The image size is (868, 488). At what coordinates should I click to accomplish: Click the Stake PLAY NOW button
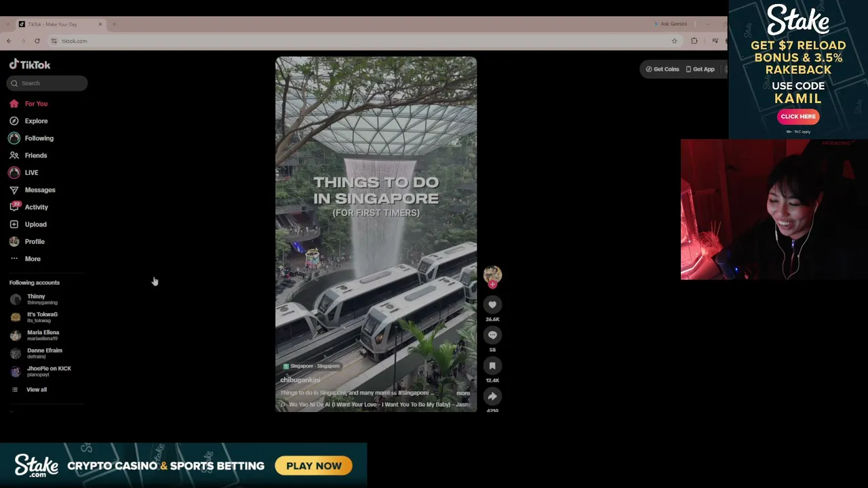click(x=313, y=466)
